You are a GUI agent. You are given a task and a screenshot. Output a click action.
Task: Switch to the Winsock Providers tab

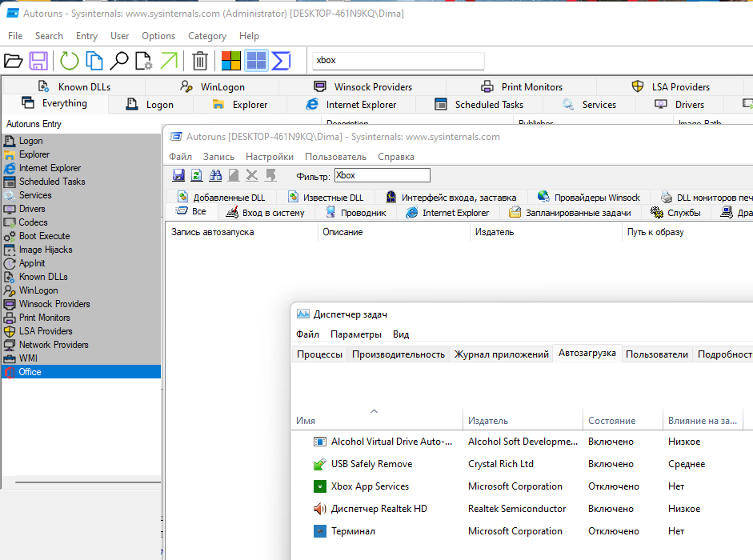tap(363, 87)
